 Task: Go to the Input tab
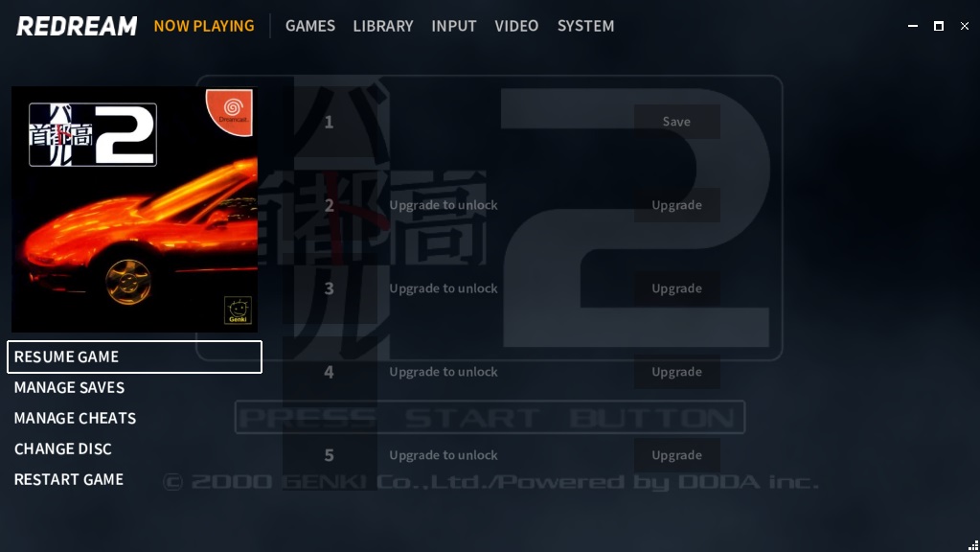click(454, 26)
